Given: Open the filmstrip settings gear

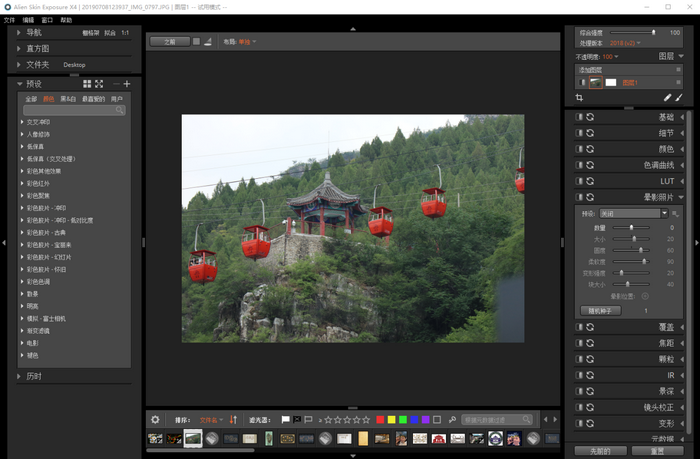Looking at the screenshot, I should pyautogui.click(x=155, y=420).
